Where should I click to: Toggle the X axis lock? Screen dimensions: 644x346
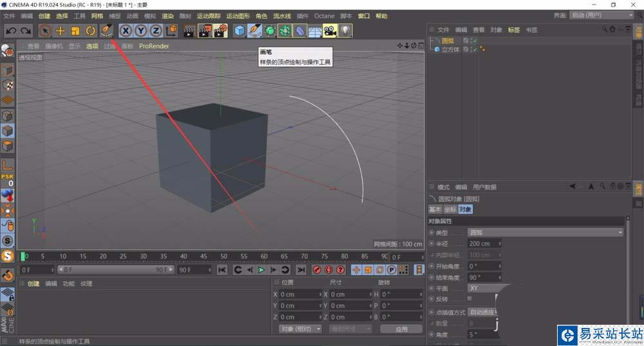pos(126,30)
